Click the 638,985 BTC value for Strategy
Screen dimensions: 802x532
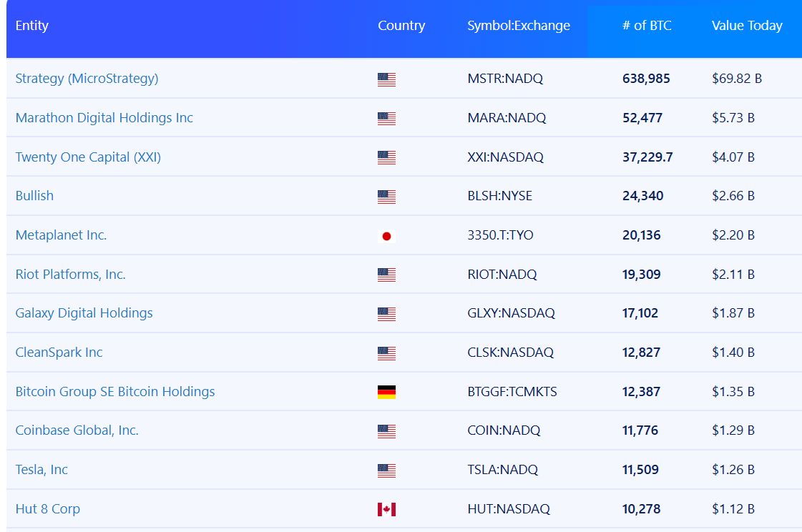click(646, 79)
